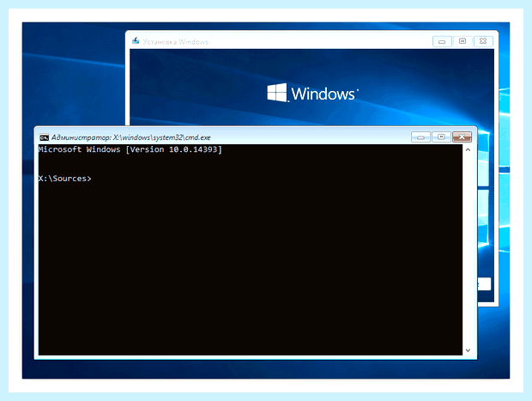Click the scroll down arrow in command prompt
The width and height of the screenshot is (532, 401).
point(468,350)
